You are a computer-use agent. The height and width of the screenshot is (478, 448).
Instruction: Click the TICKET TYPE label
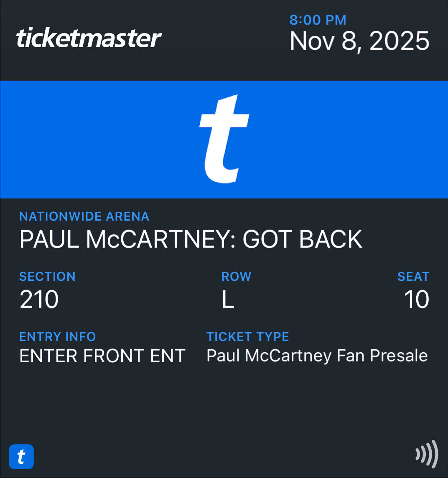(x=248, y=337)
